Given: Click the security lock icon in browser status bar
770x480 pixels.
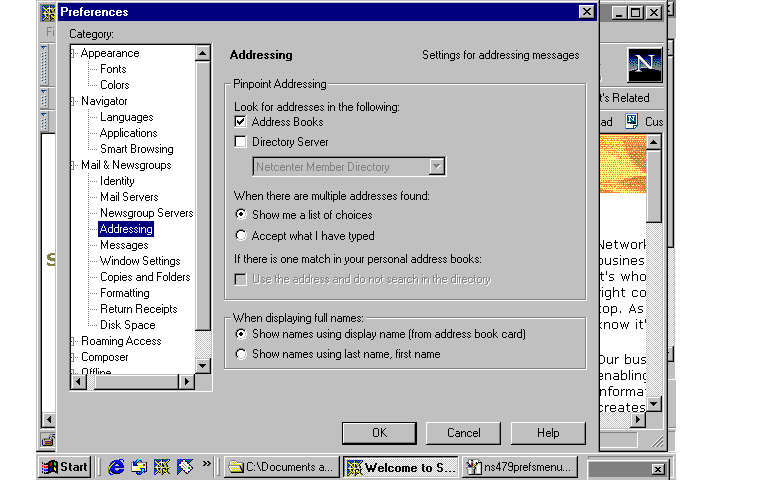Looking at the screenshot, I should [48, 440].
